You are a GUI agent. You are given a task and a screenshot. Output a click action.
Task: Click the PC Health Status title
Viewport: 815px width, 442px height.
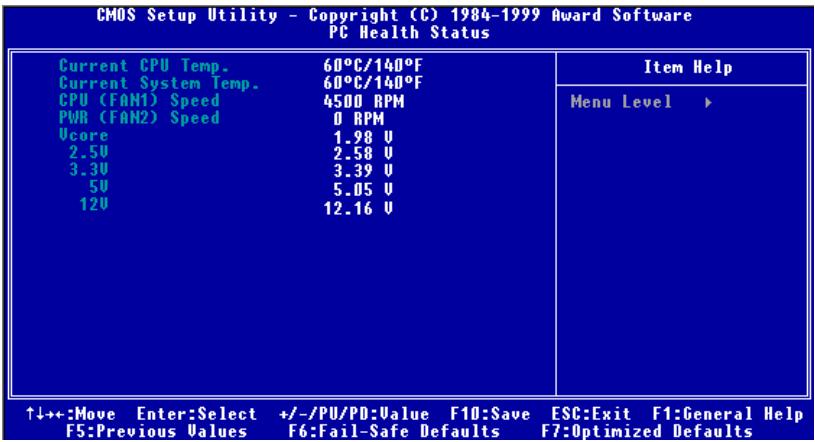(409, 32)
